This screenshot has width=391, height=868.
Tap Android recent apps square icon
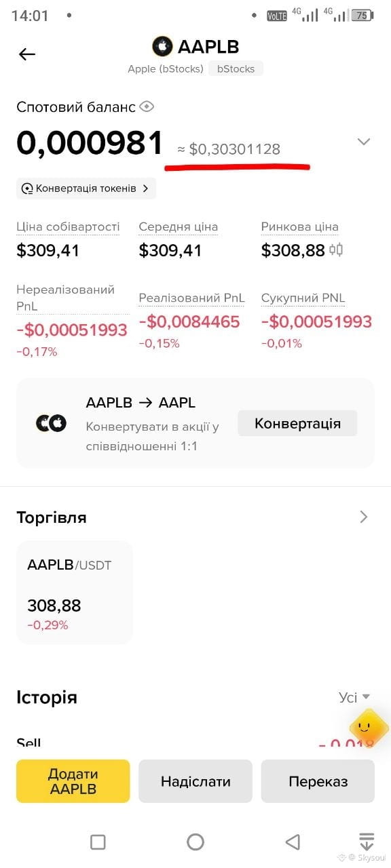[x=98, y=842]
